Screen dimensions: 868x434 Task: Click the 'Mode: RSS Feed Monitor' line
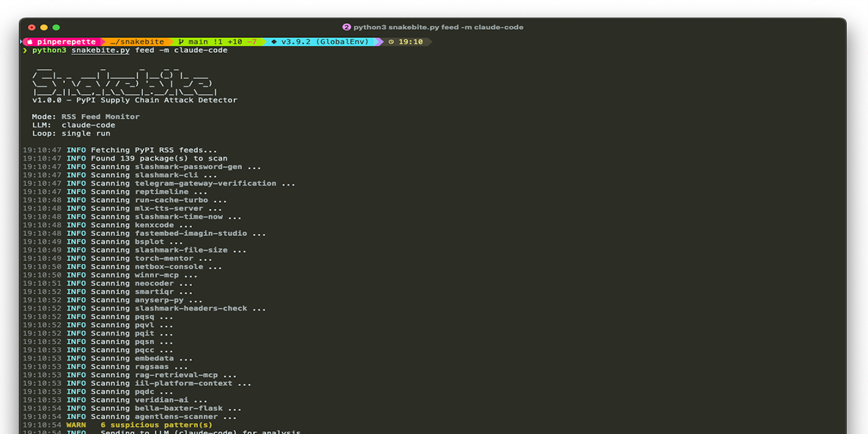85,117
